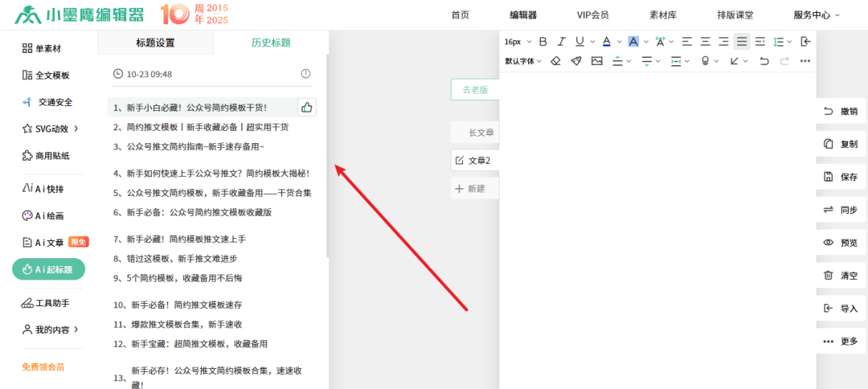Click the 去老版 button
This screenshot has width=868, height=389.
(475, 90)
